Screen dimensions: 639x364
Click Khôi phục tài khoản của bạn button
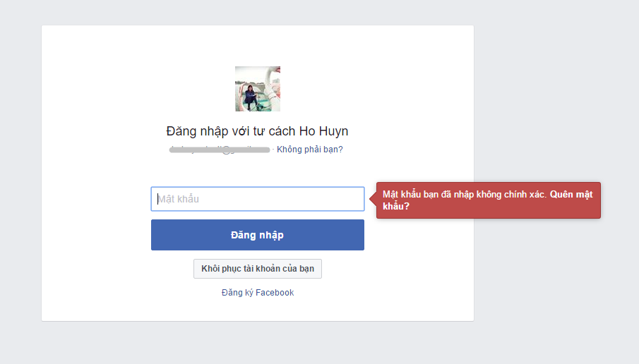tap(258, 269)
